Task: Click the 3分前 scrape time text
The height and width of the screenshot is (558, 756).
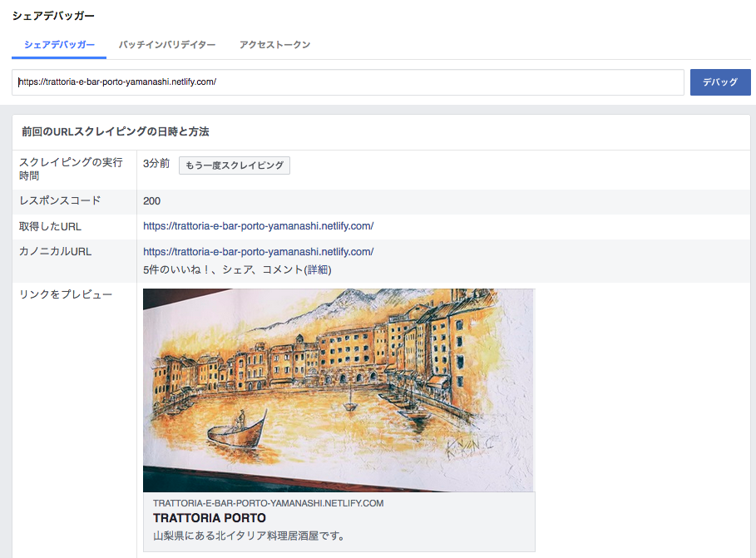Action: (x=156, y=164)
